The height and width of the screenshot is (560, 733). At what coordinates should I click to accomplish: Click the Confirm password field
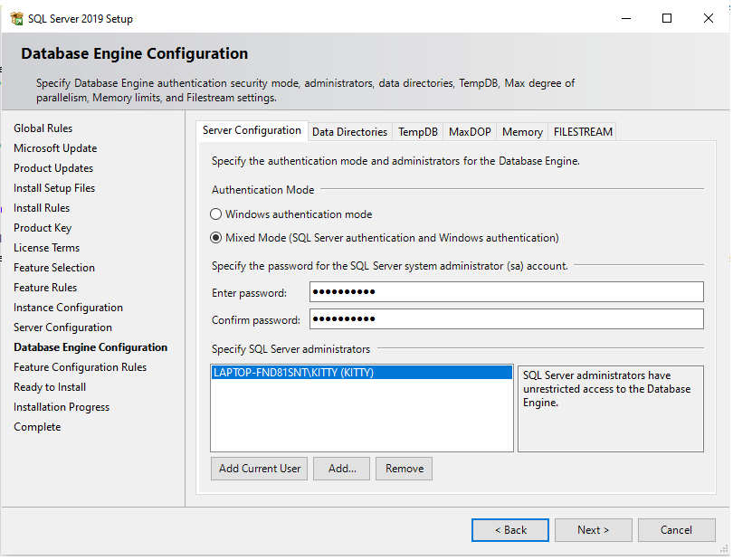pyautogui.click(x=506, y=319)
